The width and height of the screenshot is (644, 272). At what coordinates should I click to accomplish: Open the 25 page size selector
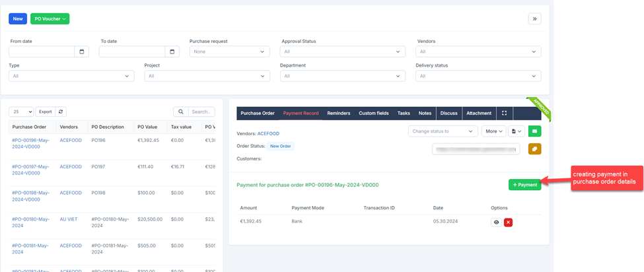coord(21,112)
